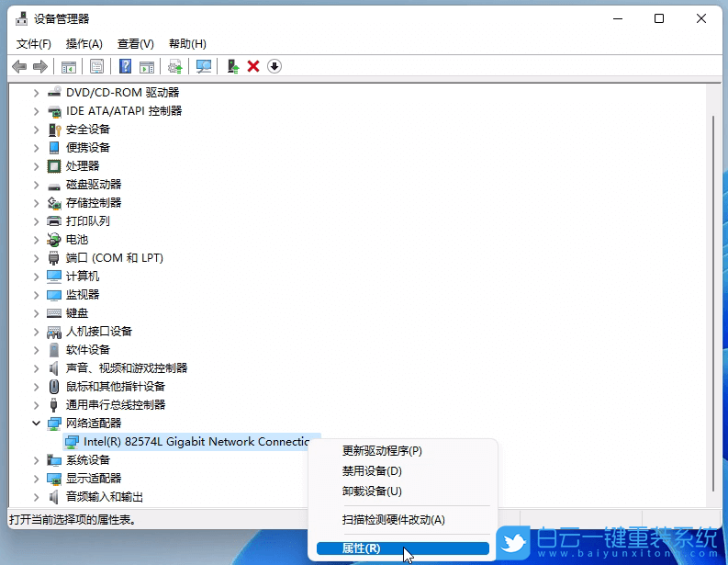
Task: Select the 打印队列 printer icon
Action: (x=54, y=221)
